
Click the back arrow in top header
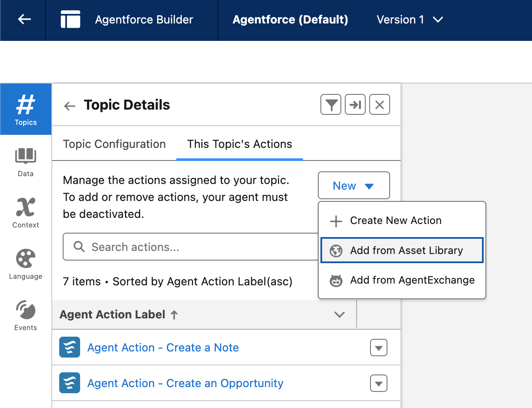pos(24,20)
